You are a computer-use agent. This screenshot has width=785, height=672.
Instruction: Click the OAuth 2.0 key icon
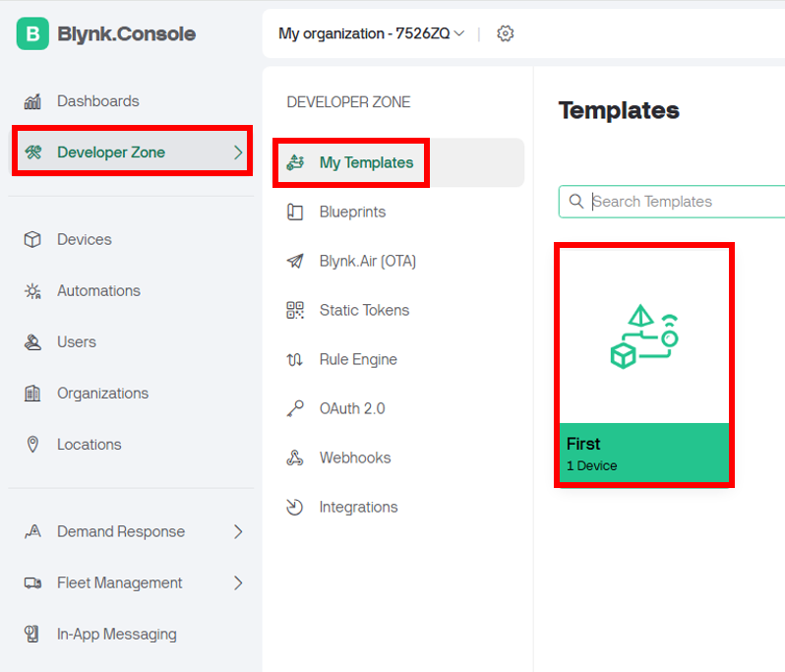click(x=295, y=408)
